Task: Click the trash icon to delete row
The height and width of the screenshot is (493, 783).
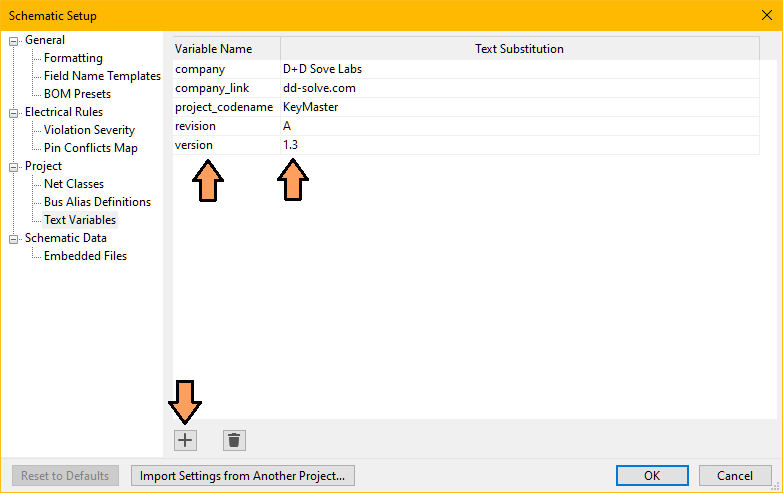Action: [x=234, y=440]
